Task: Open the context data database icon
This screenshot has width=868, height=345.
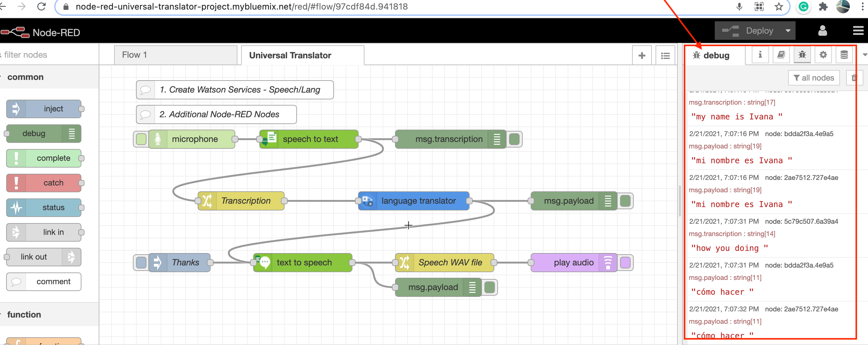Action: point(844,55)
